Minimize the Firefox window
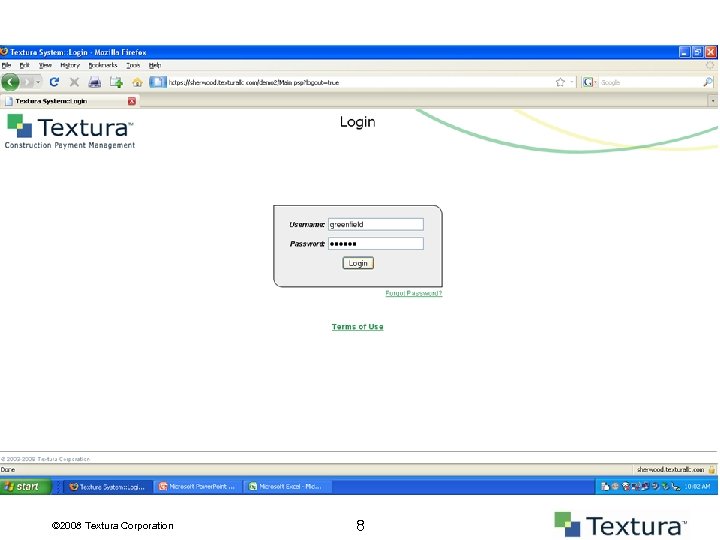Viewport: 720px width, 540px height. pyautogui.click(x=684, y=52)
